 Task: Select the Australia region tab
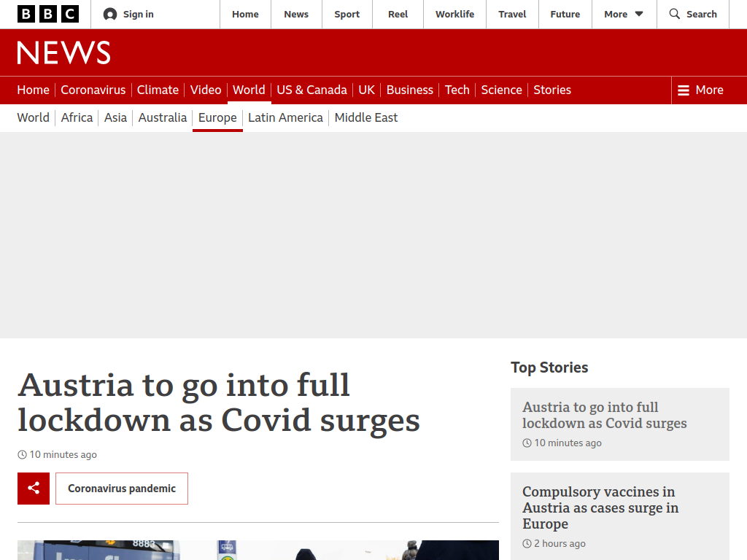[x=163, y=117]
